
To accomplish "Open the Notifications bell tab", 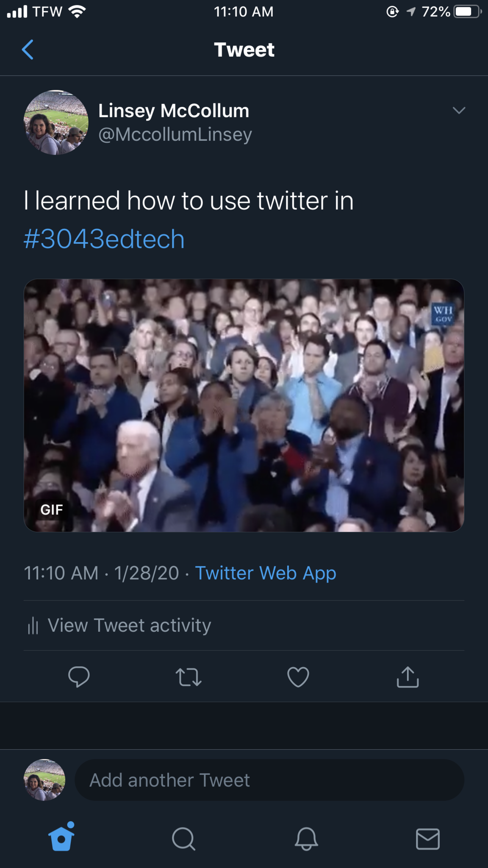I will click(x=306, y=839).
